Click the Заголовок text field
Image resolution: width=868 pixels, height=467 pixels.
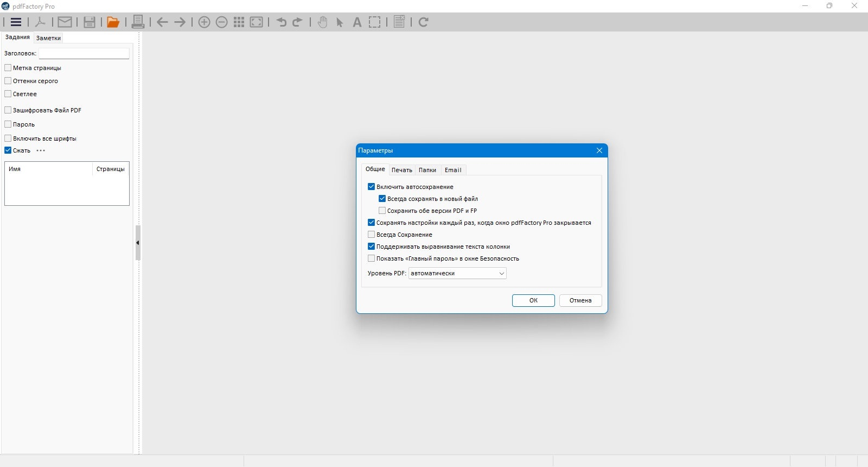click(84, 53)
